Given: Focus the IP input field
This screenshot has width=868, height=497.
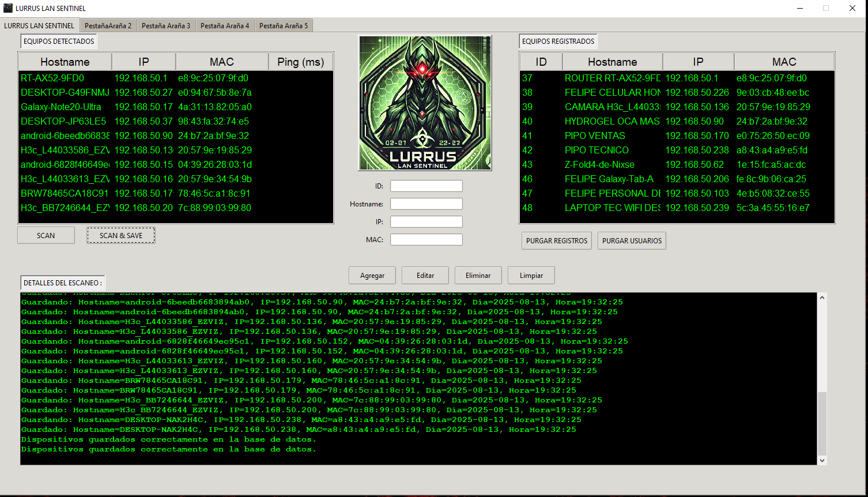Looking at the screenshot, I should point(427,222).
